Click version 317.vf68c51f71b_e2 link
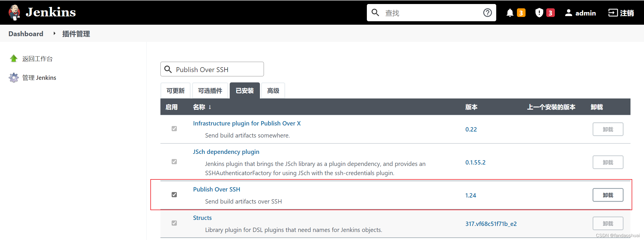Viewport: 644px width, 240px height. (491, 224)
